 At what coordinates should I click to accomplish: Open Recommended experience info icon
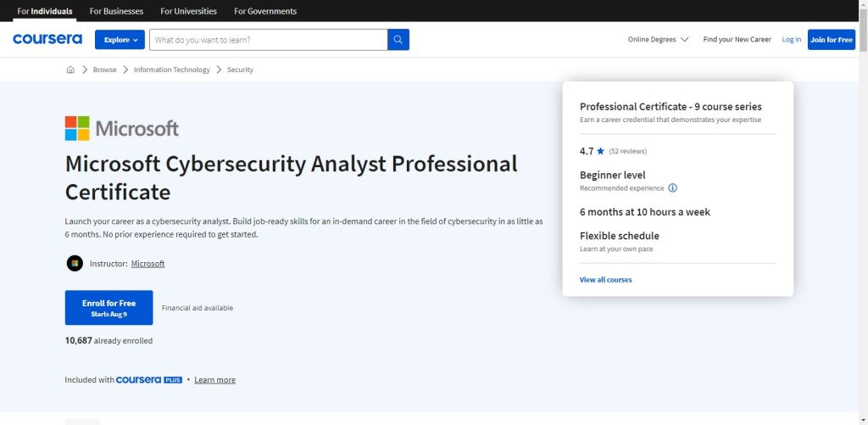click(672, 187)
